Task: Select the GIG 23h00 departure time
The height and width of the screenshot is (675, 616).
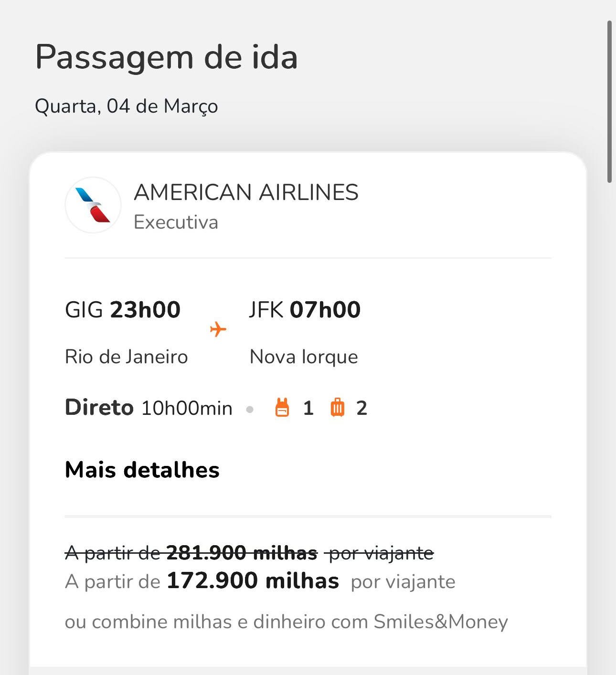Action: (x=123, y=309)
